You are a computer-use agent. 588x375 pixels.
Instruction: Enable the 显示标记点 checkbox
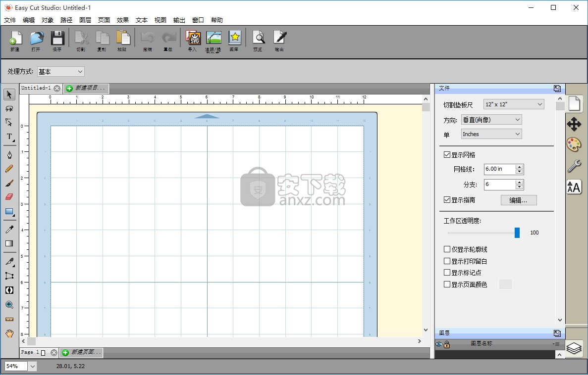(x=447, y=273)
